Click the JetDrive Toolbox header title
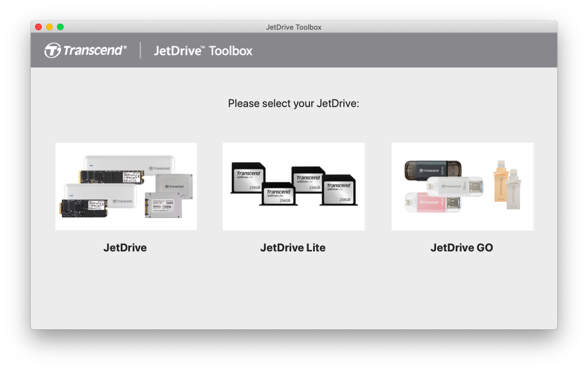The image size is (588, 370). point(203,51)
